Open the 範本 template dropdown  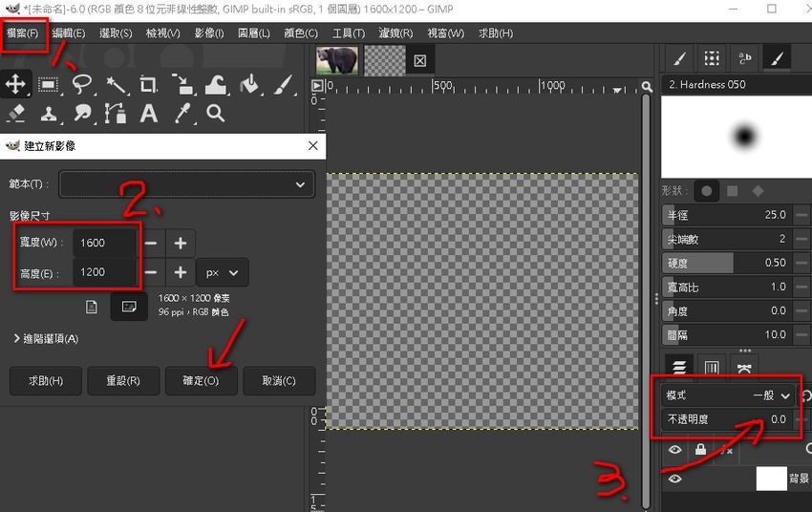pyautogui.click(x=187, y=183)
